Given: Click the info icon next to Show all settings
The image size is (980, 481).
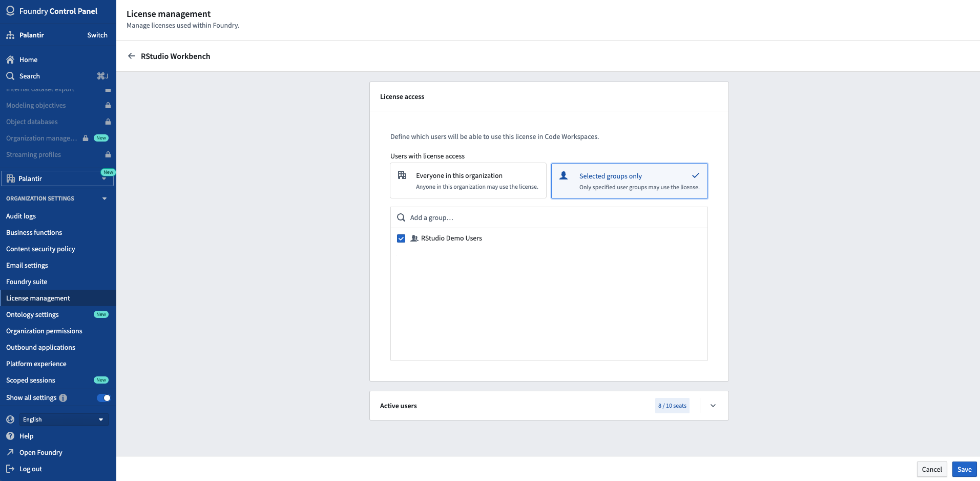Looking at the screenshot, I should pos(63,398).
